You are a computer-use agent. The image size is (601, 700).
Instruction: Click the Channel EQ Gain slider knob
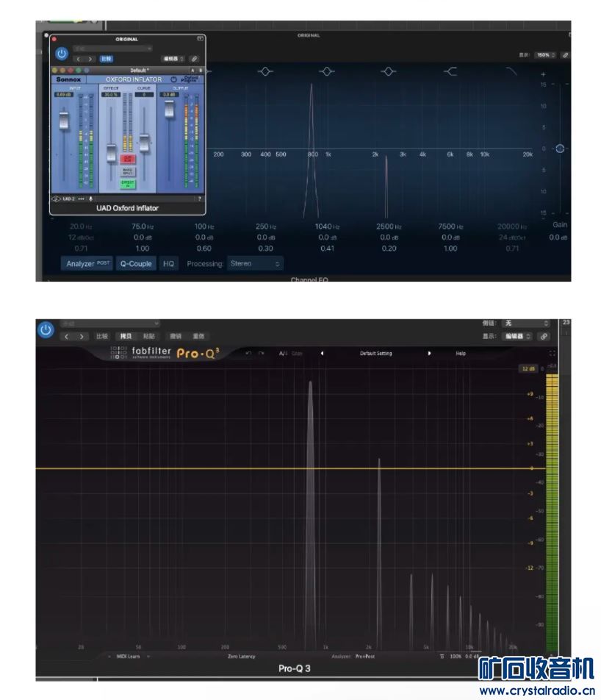pos(560,149)
